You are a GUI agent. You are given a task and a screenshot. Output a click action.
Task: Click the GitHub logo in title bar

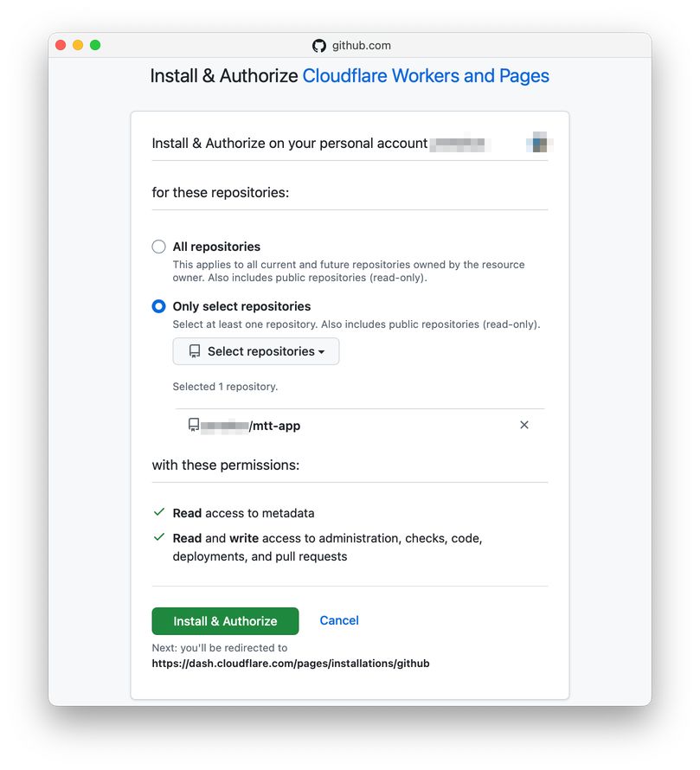tap(319, 46)
